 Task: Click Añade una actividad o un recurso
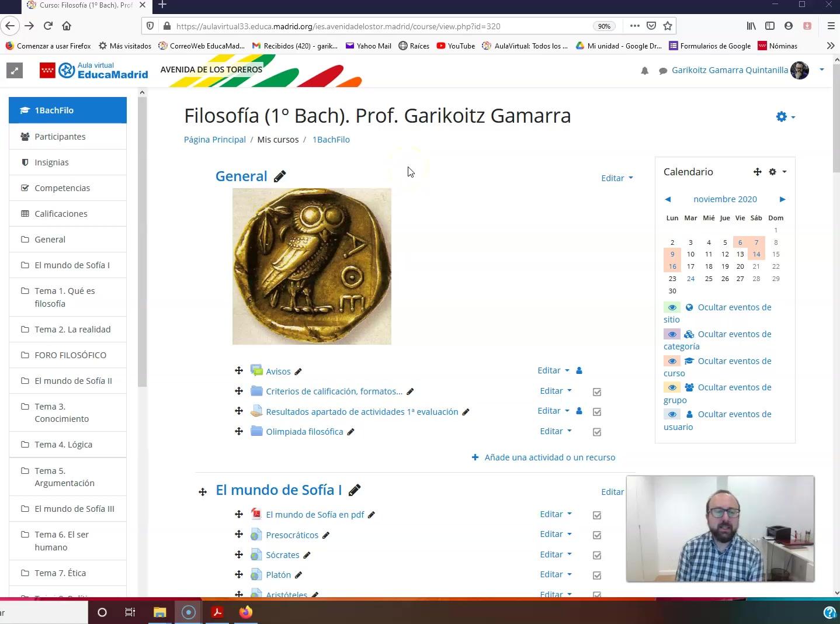coord(543,457)
